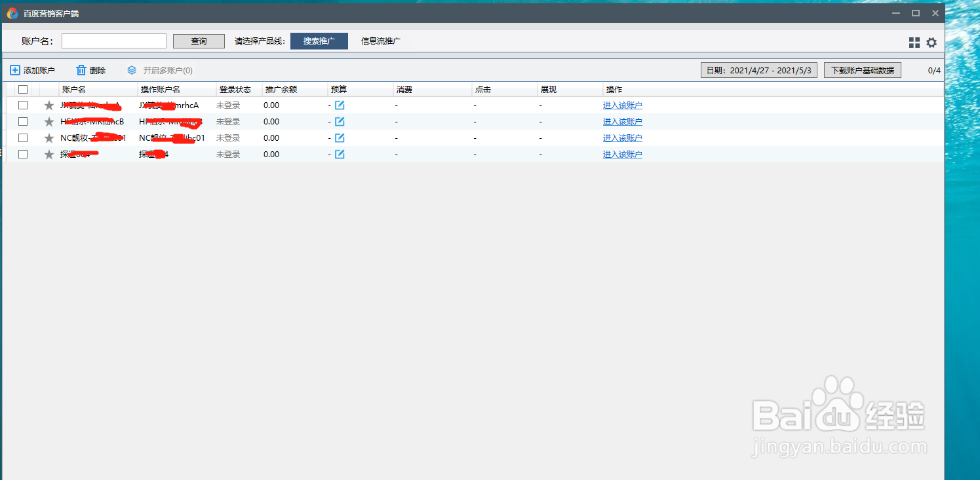This screenshot has height=480, width=980.
Task: Click the delete trash can icon
Action: (81, 70)
